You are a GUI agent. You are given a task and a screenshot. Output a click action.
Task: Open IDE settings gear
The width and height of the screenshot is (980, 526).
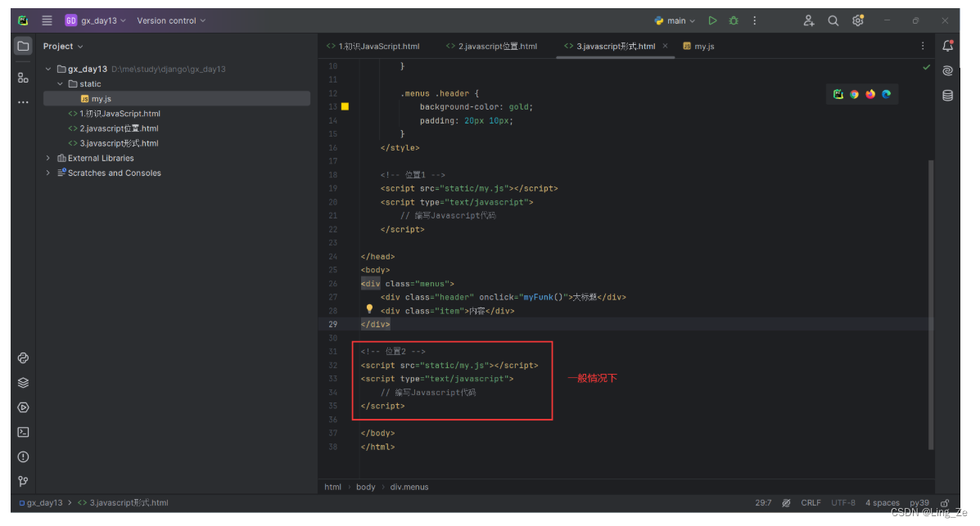[858, 20]
